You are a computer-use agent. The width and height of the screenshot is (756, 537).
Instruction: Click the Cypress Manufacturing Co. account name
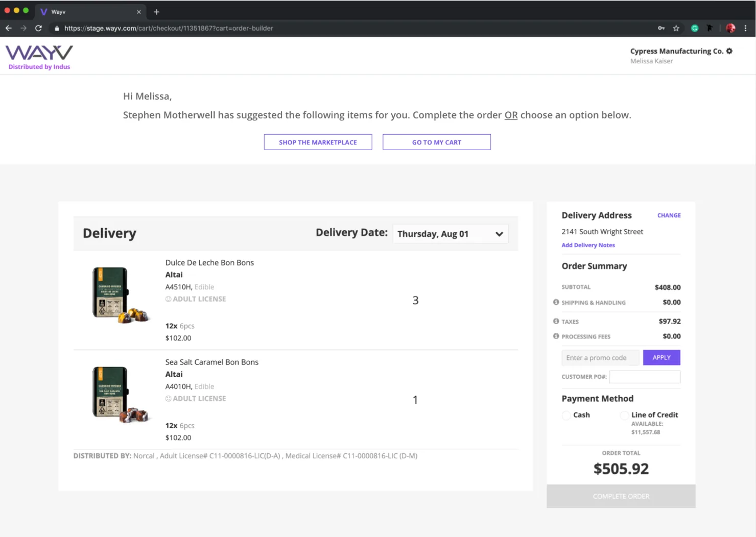tap(677, 51)
